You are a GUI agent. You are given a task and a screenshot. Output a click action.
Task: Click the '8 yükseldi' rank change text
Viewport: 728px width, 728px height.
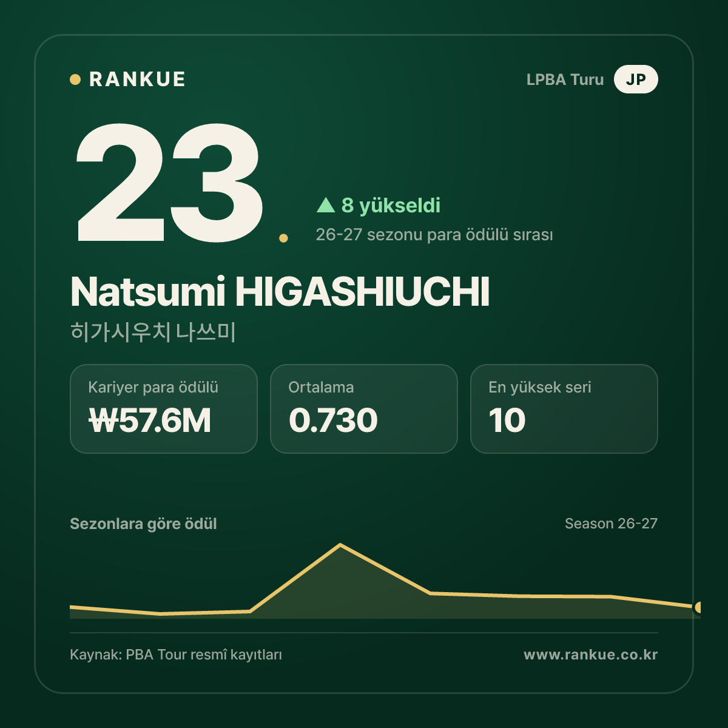tap(391, 206)
